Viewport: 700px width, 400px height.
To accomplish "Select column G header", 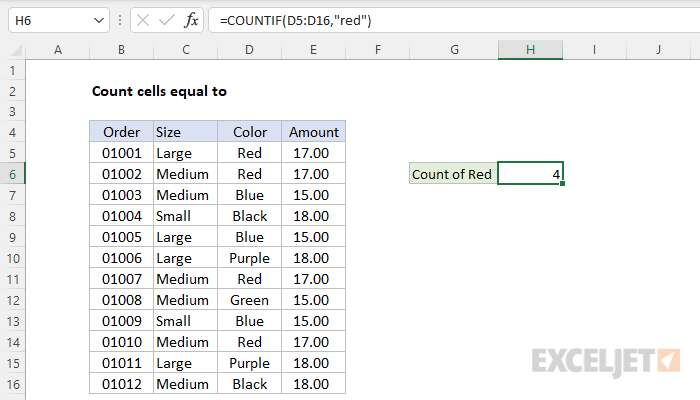I will [x=454, y=50].
